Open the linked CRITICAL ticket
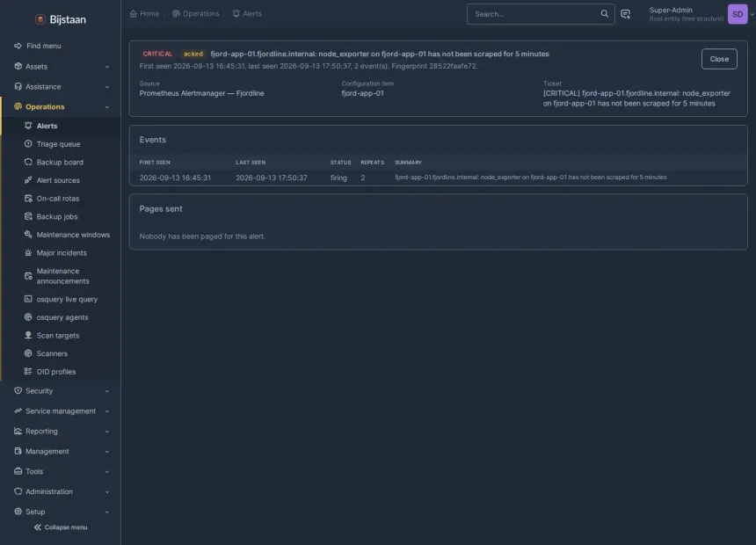 (636, 98)
